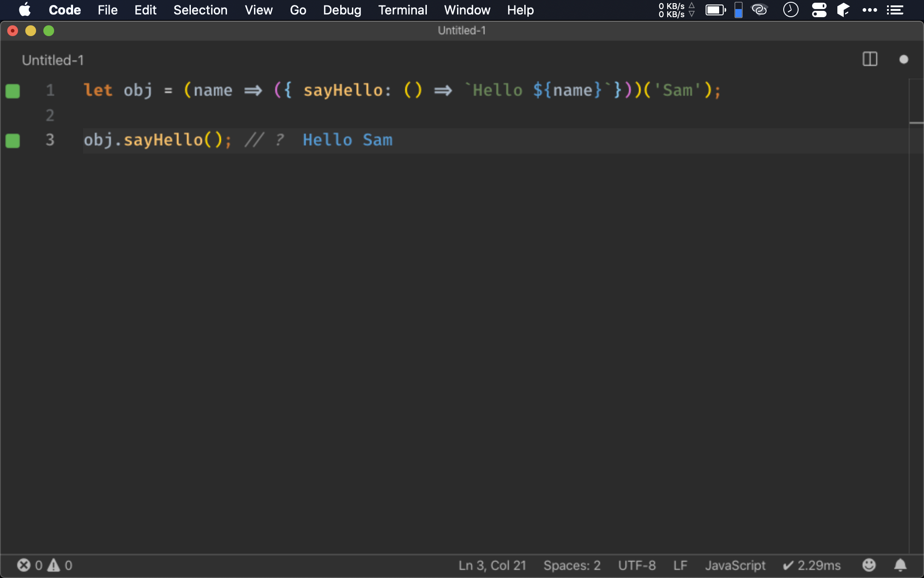Expand the UTF-8 encoding selector
The image size is (924, 578).
point(638,565)
